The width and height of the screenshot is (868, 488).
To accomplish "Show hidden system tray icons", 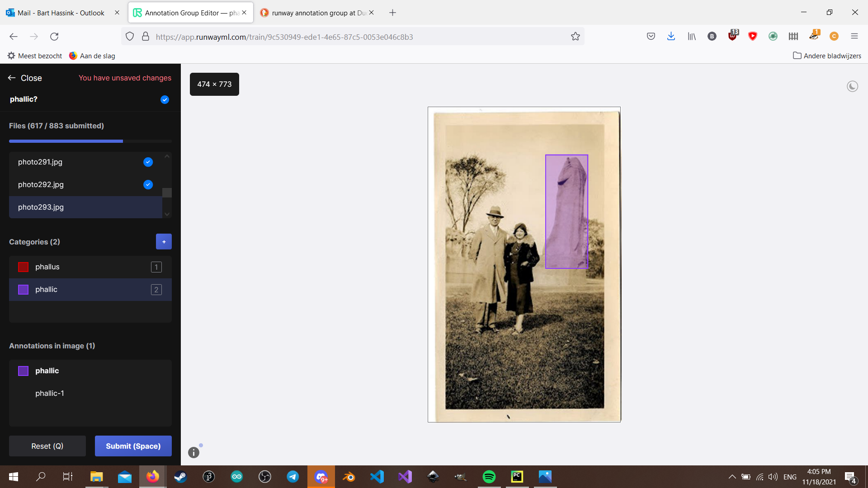I will click(x=732, y=477).
